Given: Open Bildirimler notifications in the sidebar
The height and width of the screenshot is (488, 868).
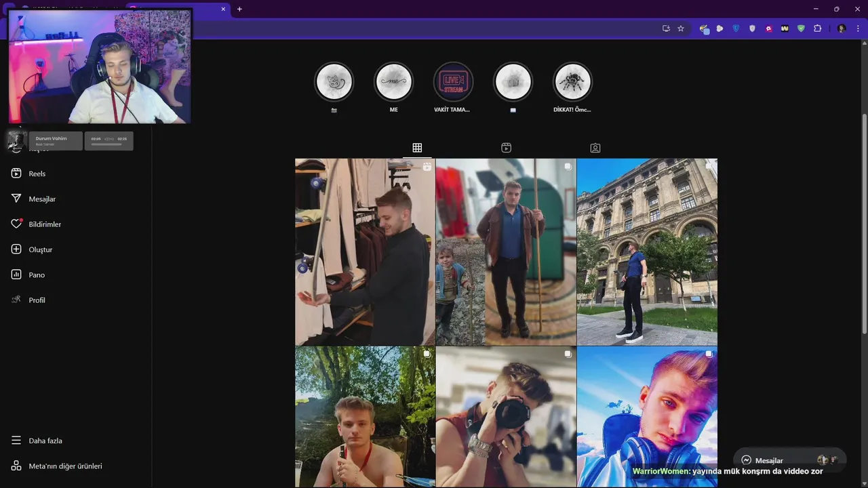Looking at the screenshot, I should point(36,224).
